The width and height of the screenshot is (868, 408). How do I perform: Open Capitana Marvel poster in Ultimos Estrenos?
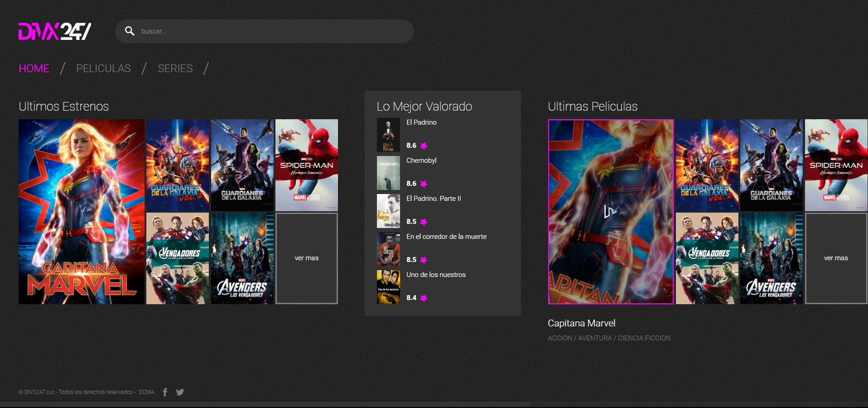pos(82,212)
